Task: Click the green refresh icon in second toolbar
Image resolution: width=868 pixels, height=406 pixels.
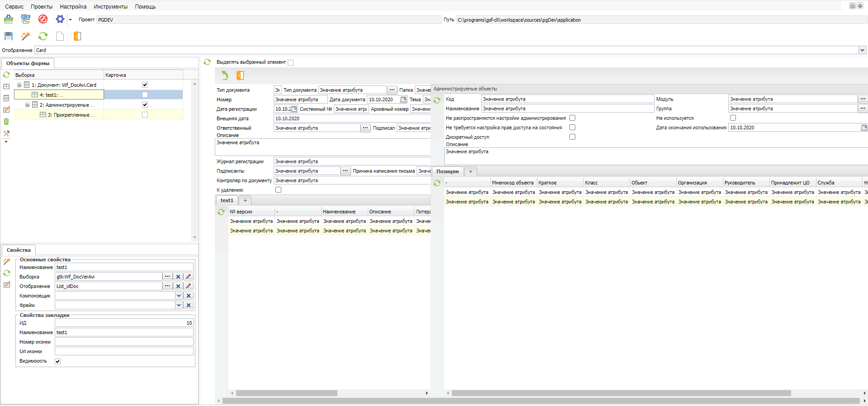Action: point(43,36)
